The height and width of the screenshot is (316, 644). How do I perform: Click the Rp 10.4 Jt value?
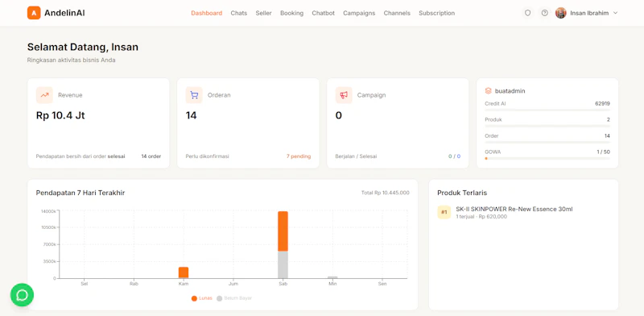[60, 115]
